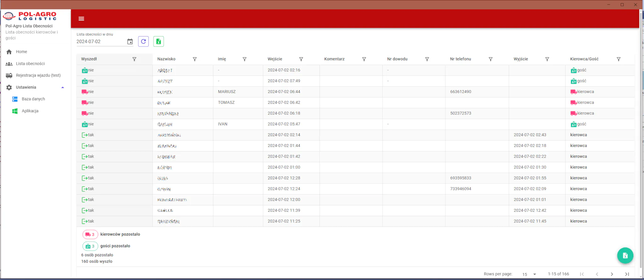The height and width of the screenshot is (280, 644).
Task: Filter the Wejście column
Action: tap(301, 59)
